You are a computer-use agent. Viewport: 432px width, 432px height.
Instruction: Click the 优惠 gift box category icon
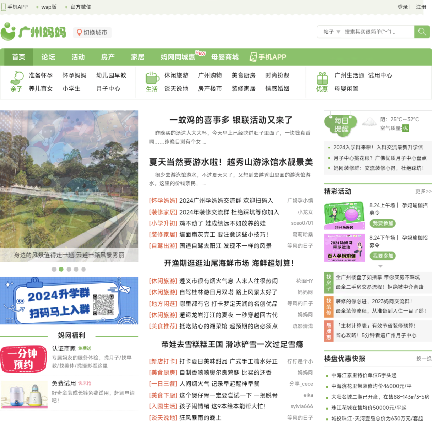[322, 79]
